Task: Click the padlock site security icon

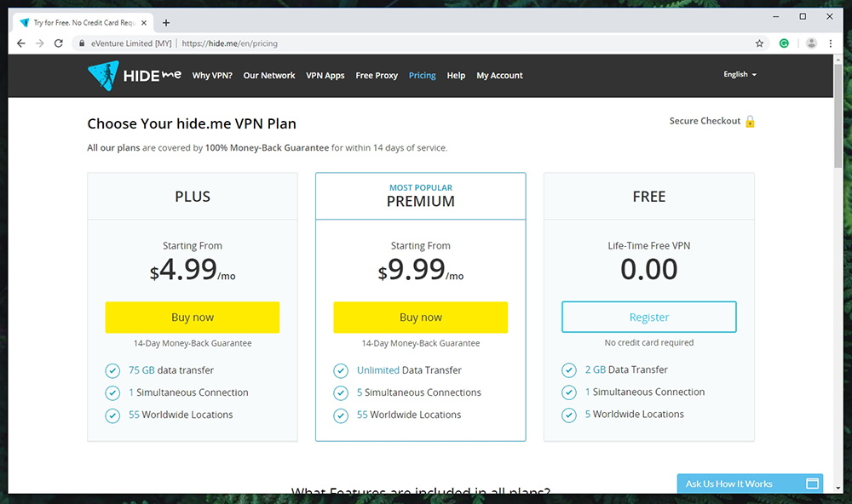Action: tap(82, 43)
